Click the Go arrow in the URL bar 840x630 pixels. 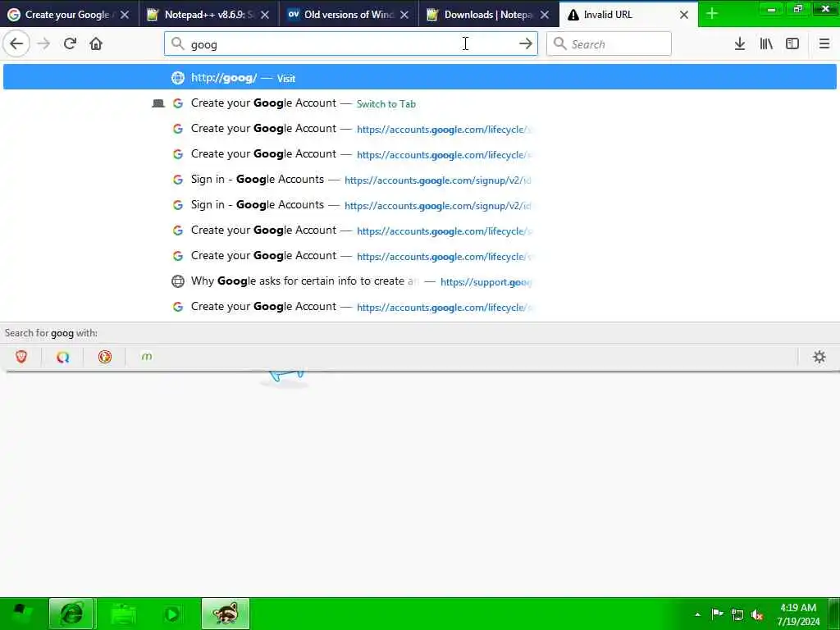pyautogui.click(x=526, y=44)
